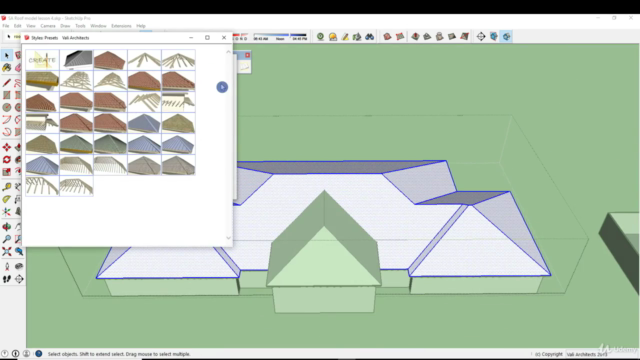The width and height of the screenshot is (640, 360).
Task: Open the Extensions menu
Action: (x=121, y=26)
